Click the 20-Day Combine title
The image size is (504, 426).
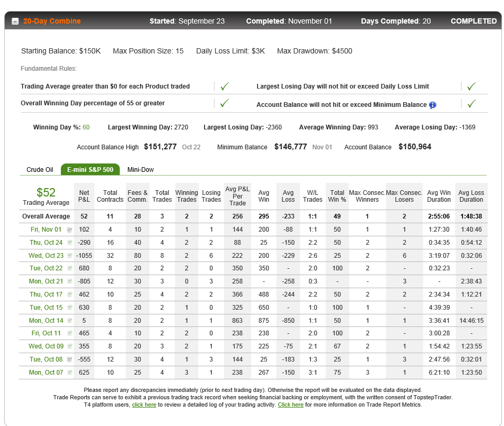(52, 21)
